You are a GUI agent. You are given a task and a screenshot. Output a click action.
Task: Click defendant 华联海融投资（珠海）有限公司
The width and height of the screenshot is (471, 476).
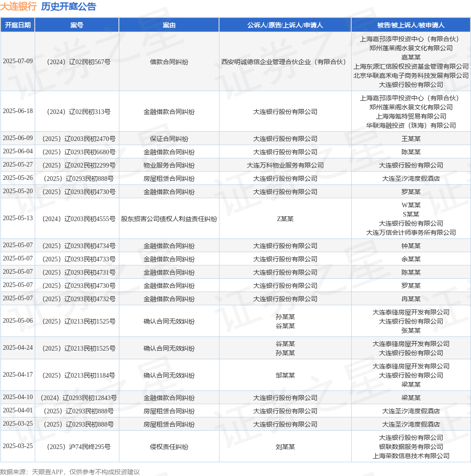click(x=411, y=125)
